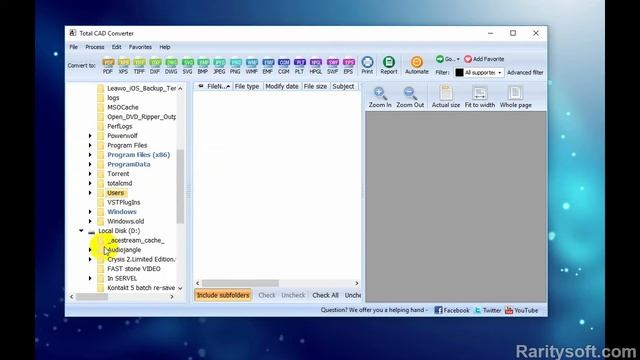The image size is (640, 360).
Task: Click the greyed Uncheck button
Action: [x=293, y=295]
